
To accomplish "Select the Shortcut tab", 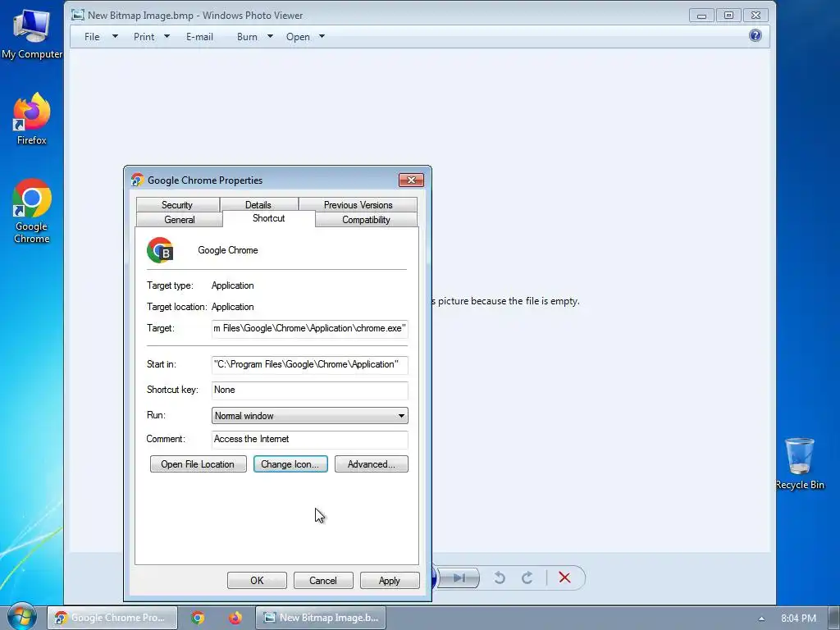I will (268, 218).
